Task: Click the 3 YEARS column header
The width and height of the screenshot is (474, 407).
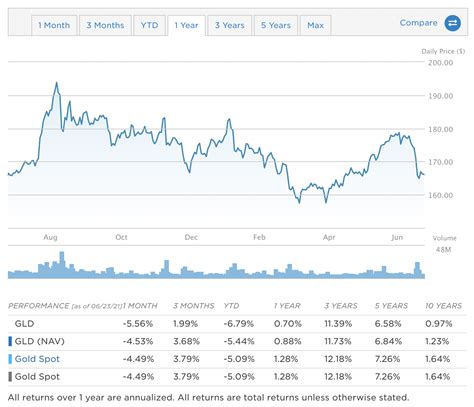Action: pos(341,306)
